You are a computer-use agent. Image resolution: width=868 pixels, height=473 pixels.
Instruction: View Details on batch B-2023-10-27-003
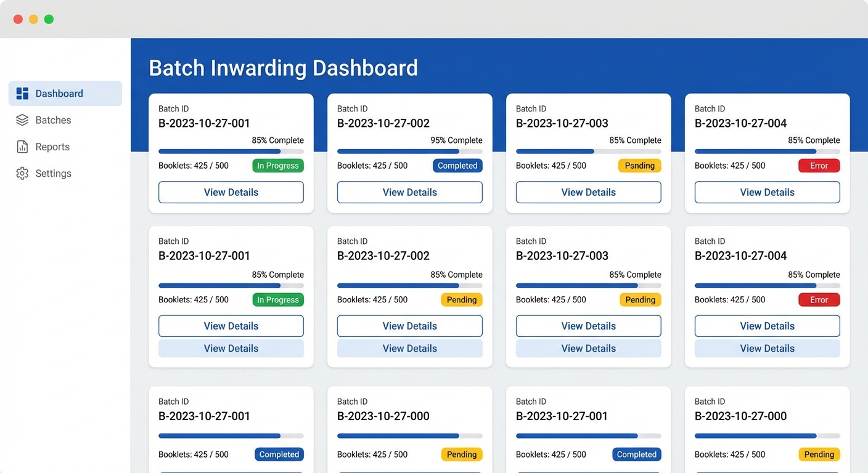tap(588, 192)
